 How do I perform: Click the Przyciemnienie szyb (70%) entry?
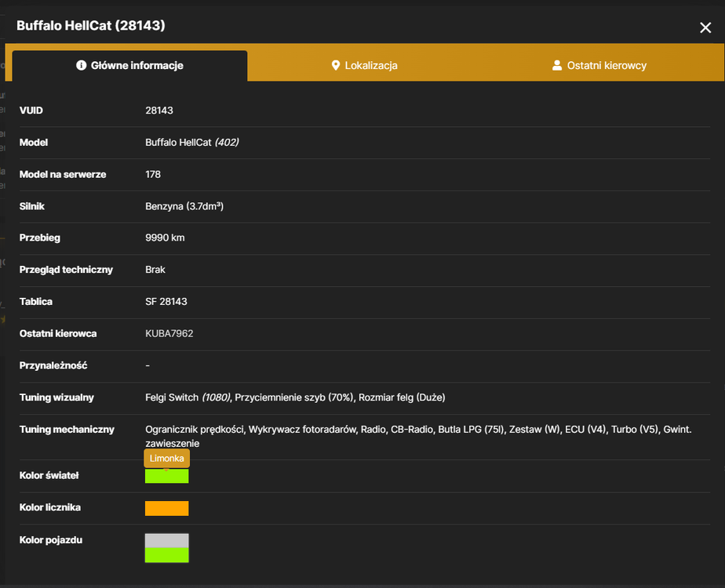click(294, 397)
